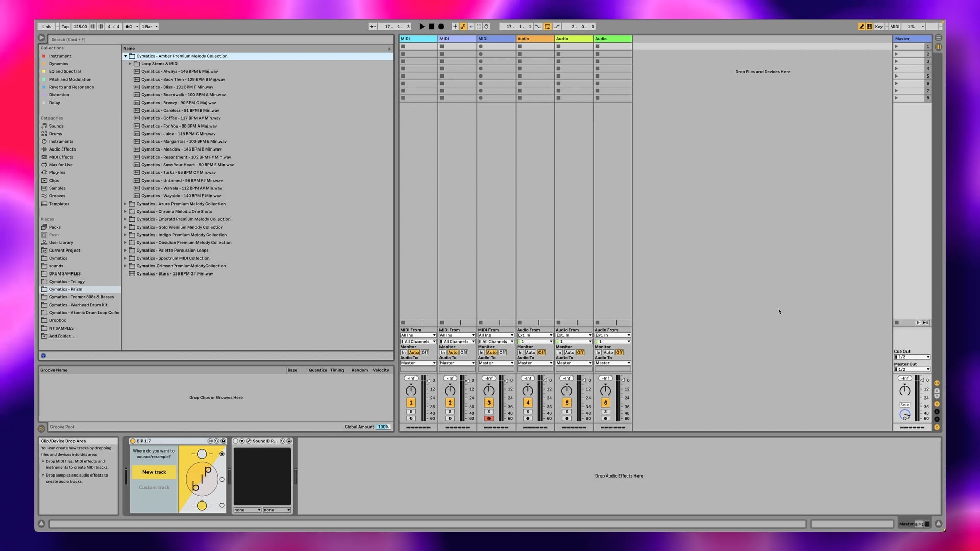This screenshot has height=551, width=980.
Task: Select the middle BiP radio button
Action: (222, 480)
